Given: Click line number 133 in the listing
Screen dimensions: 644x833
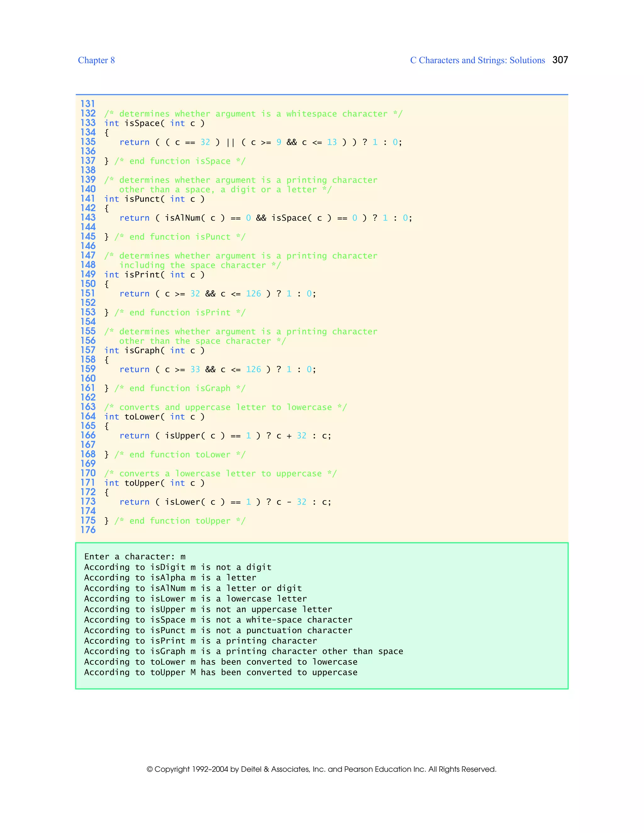Looking at the screenshot, I should coord(88,123).
